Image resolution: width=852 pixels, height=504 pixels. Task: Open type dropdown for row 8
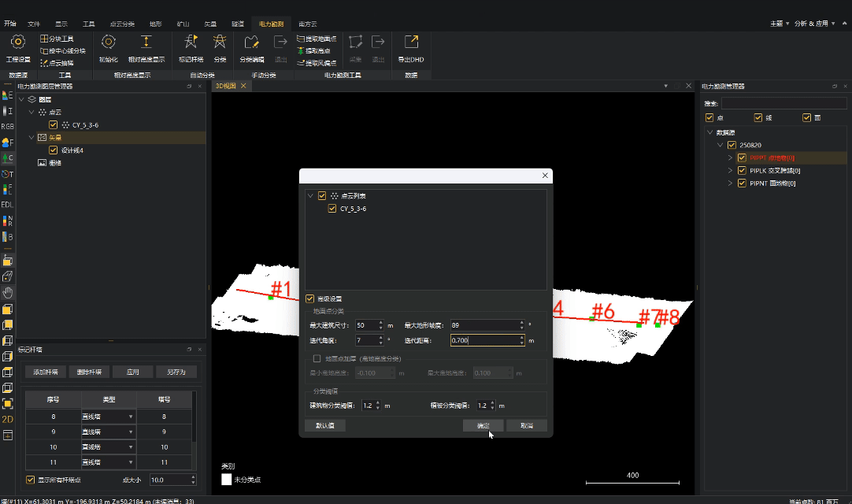point(130,417)
